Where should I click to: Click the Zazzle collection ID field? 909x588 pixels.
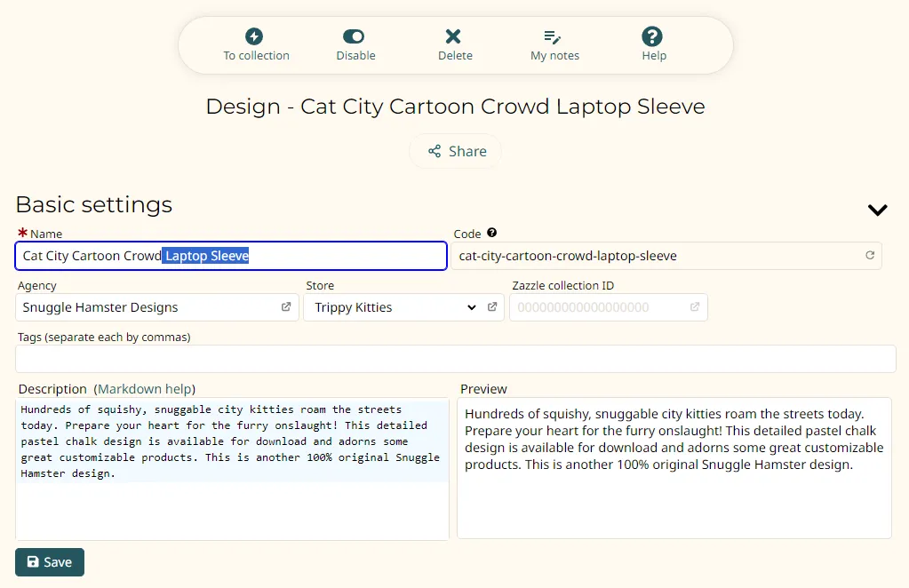[595, 307]
